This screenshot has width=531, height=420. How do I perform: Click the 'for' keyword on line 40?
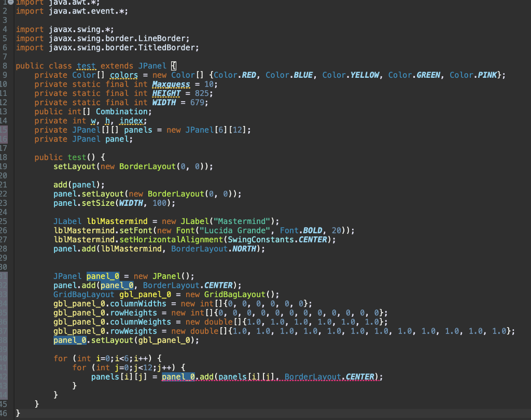pos(60,358)
